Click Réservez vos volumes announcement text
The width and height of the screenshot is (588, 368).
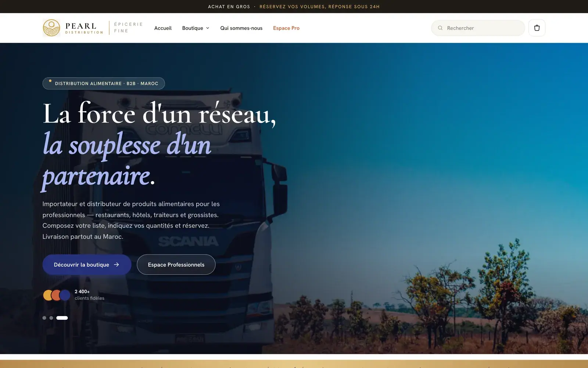319,7
